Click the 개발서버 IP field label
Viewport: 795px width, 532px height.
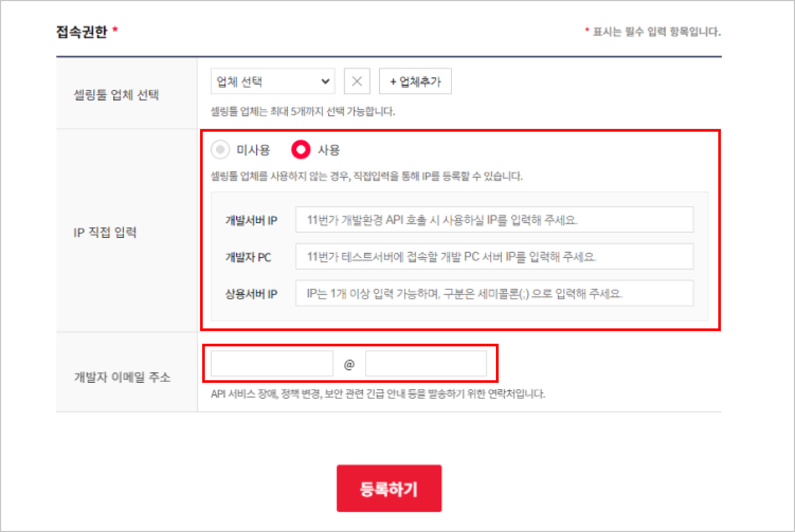click(x=251, y=221)
